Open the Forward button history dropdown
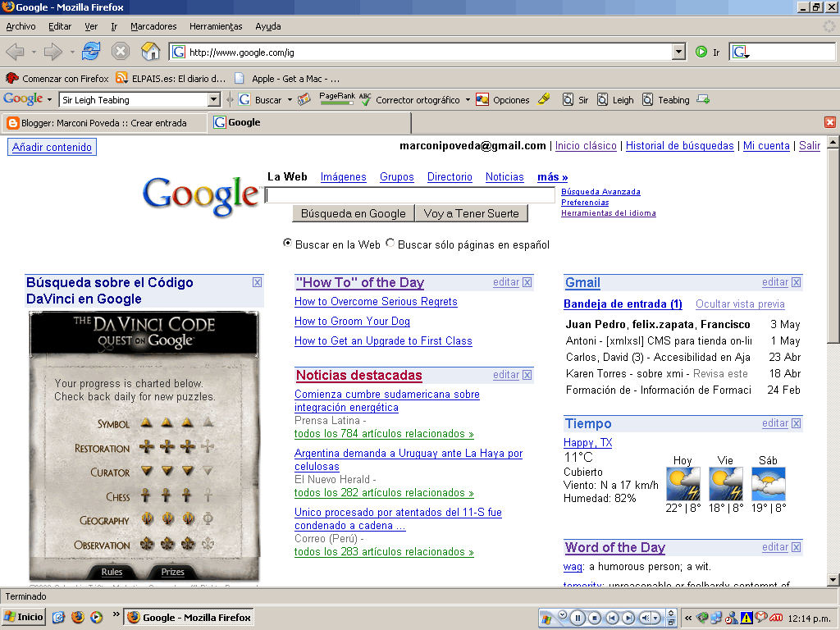Image resolution: width=840 pixels, height=630 pixels. [x=72, y=52]
